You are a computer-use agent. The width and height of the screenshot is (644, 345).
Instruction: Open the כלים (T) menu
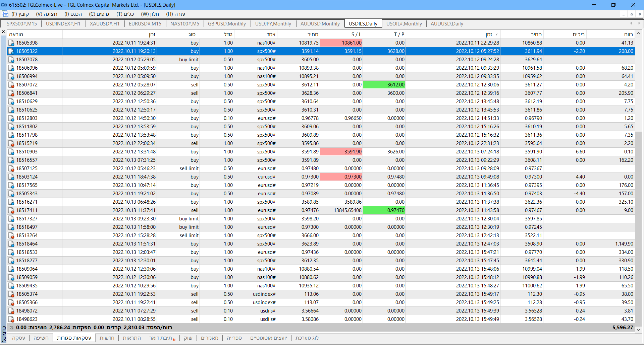(x=125, y=14)
